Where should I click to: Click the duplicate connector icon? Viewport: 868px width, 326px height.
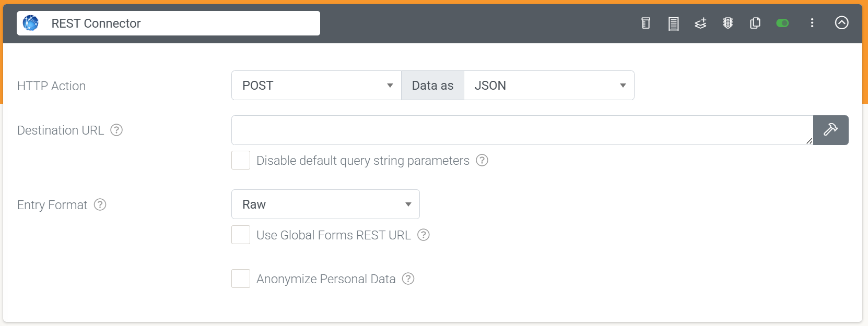pos(755,23)
